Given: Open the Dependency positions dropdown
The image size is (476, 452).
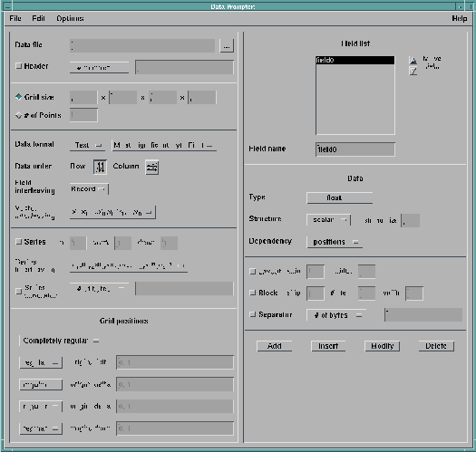Looking at the screenshot, I should (335, 242).
